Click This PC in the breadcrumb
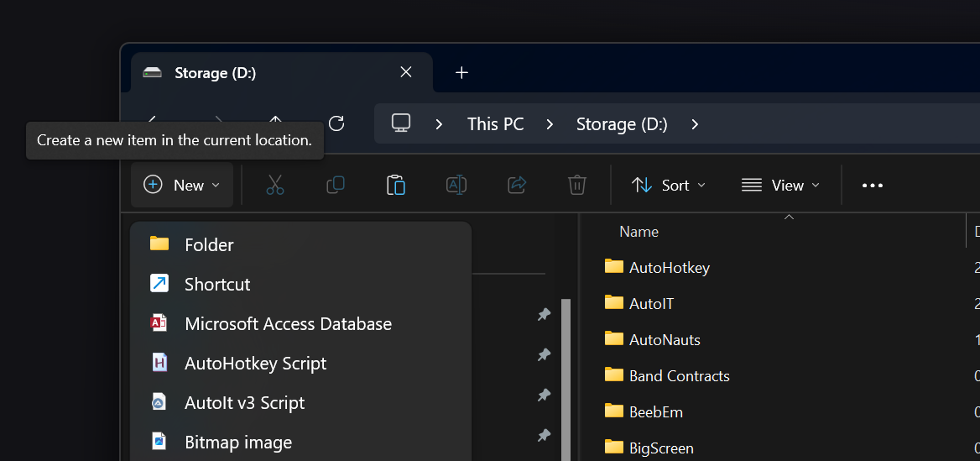The image size is (980, 461). [x=496, y=123]
